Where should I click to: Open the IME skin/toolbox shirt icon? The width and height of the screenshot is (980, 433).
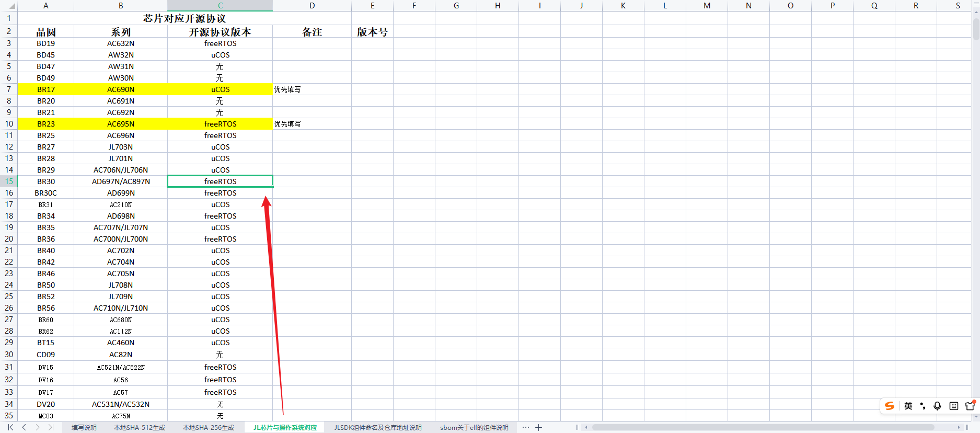coord(970,405)
